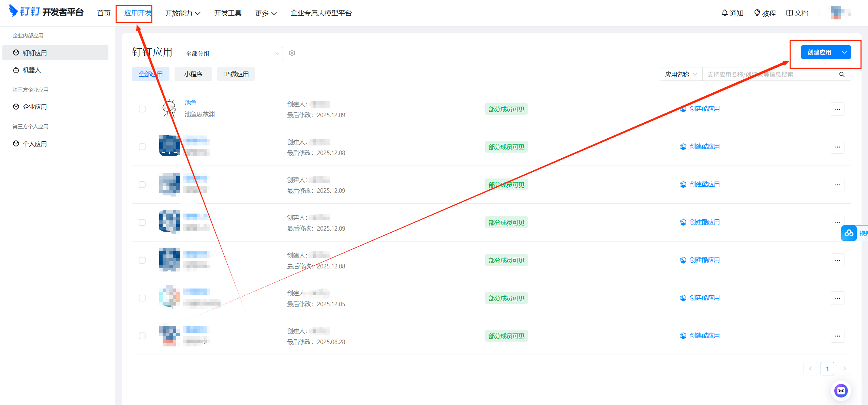Open 文档 book documentation

coord(797,13)
